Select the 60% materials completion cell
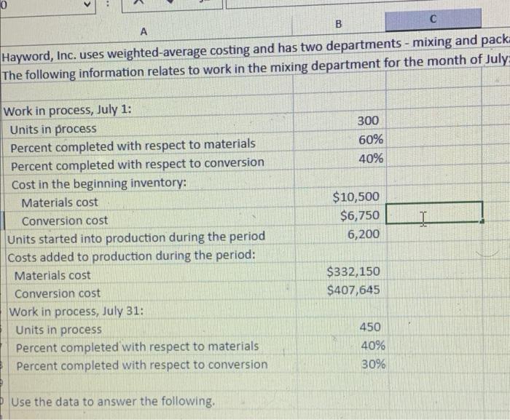The width and height of the screenshot is (510, 420). tap(371, 140)
